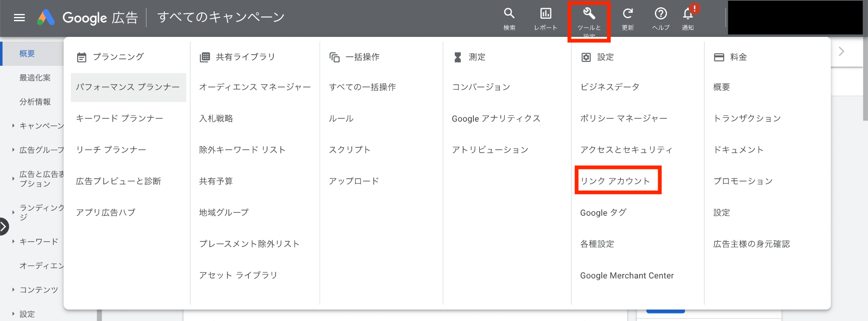Click the 測定 hourglass icon
This screenshot has width=868, height=321.
pos(458,57)
